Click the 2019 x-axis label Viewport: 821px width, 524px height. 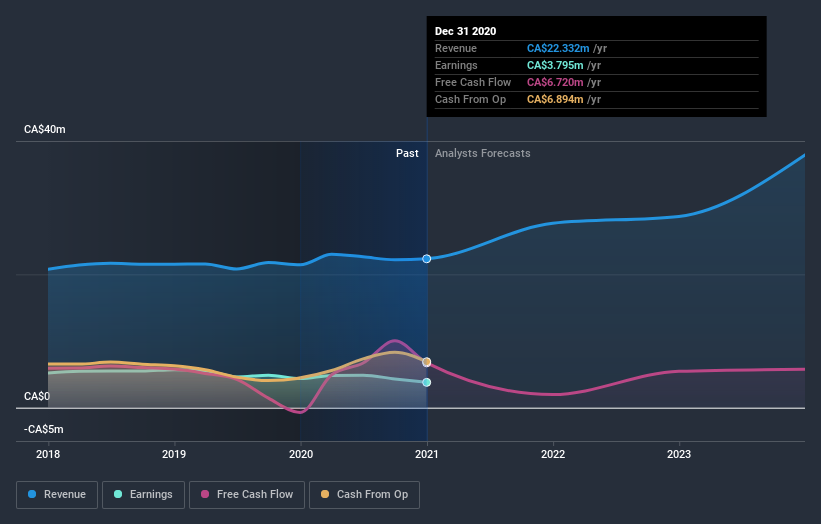click(x=174, y=454)
